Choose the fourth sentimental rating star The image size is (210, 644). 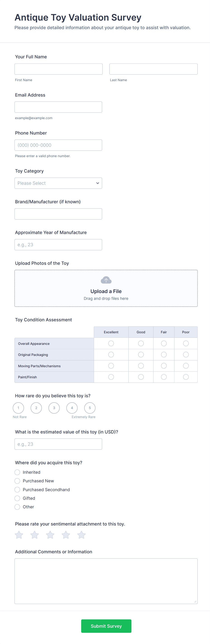click(x=66, y=535)
